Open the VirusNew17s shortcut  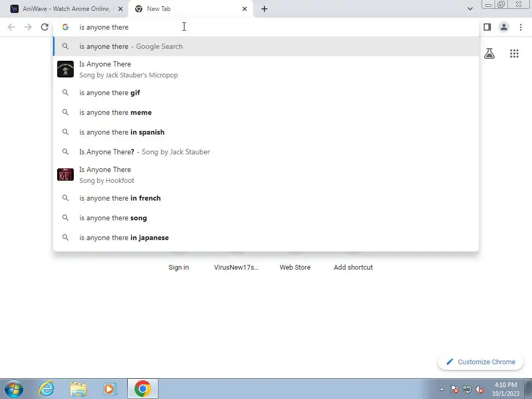tap(236, 268)
